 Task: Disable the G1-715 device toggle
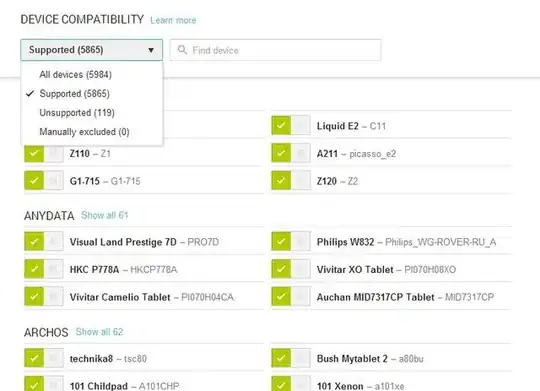[x=44, y=181]
